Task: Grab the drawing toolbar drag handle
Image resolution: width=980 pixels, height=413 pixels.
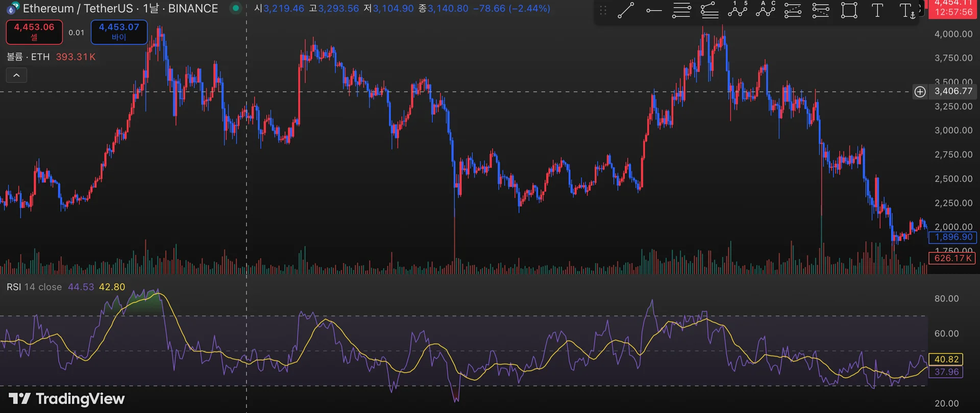Action: point(603,10)
